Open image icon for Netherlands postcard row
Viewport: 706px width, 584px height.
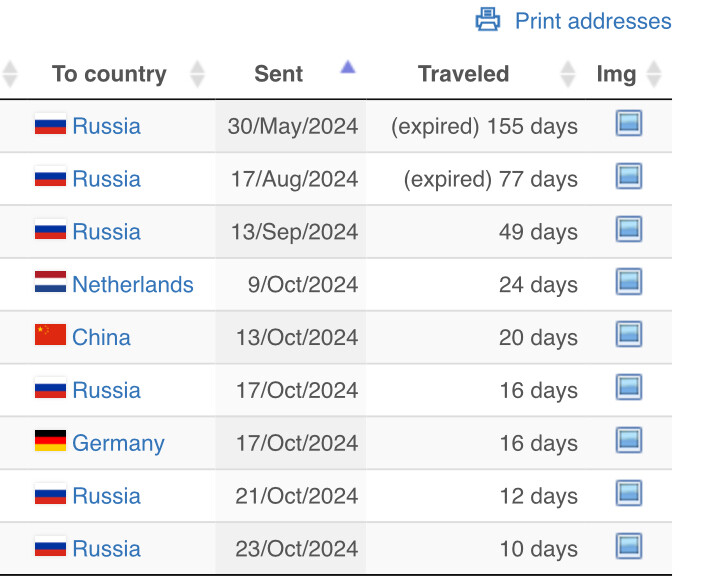(629, 282)
